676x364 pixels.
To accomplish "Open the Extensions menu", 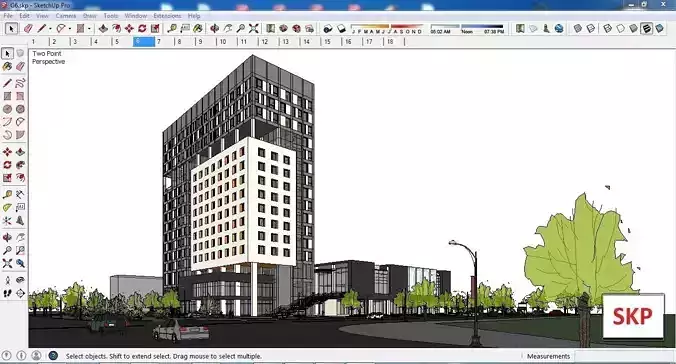I will pos(167,16).
